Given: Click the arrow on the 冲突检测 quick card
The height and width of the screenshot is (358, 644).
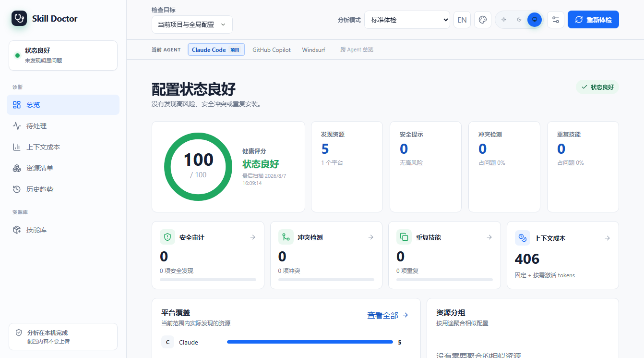Looking at the screenshot, I should (370, 237).
